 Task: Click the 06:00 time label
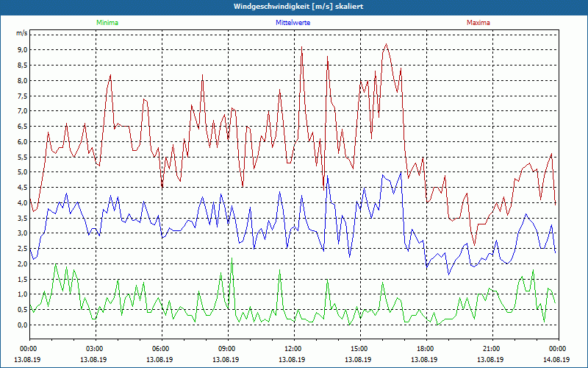tap(159, 349)
